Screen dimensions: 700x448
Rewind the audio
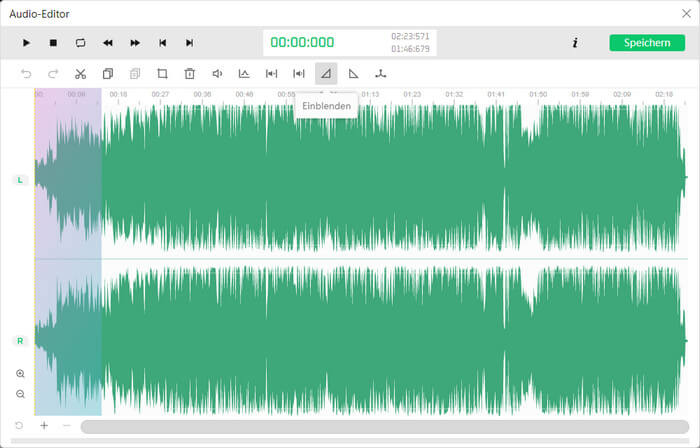pos(108,43)
